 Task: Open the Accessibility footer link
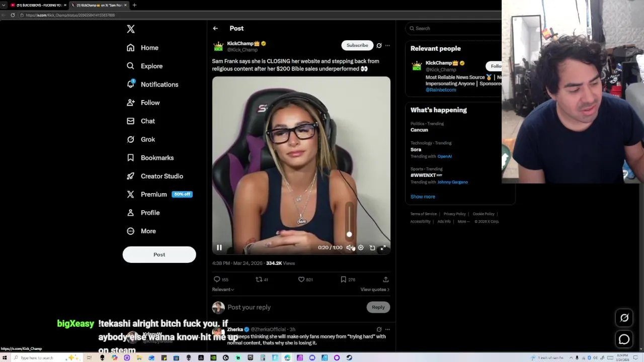coord(420,222)
